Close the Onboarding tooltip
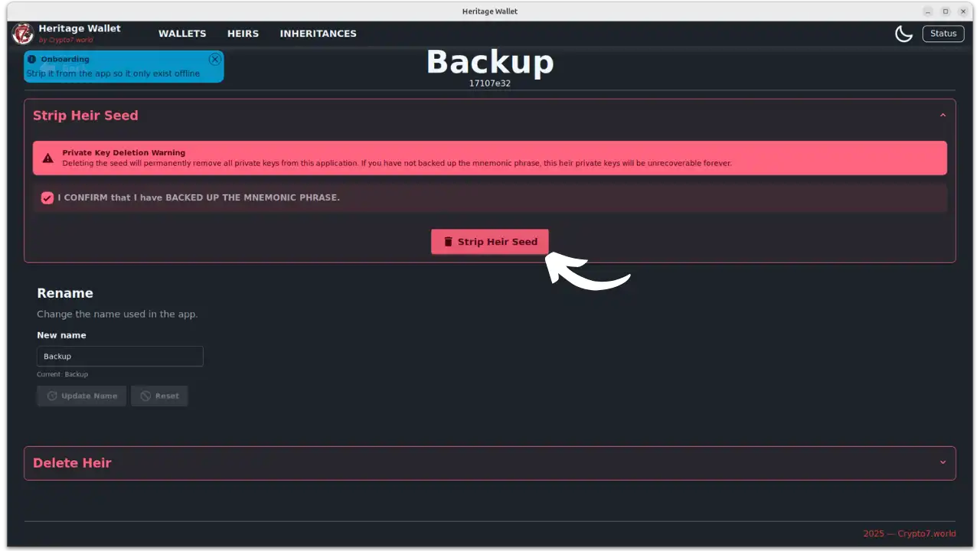 (x=214, y=59)
